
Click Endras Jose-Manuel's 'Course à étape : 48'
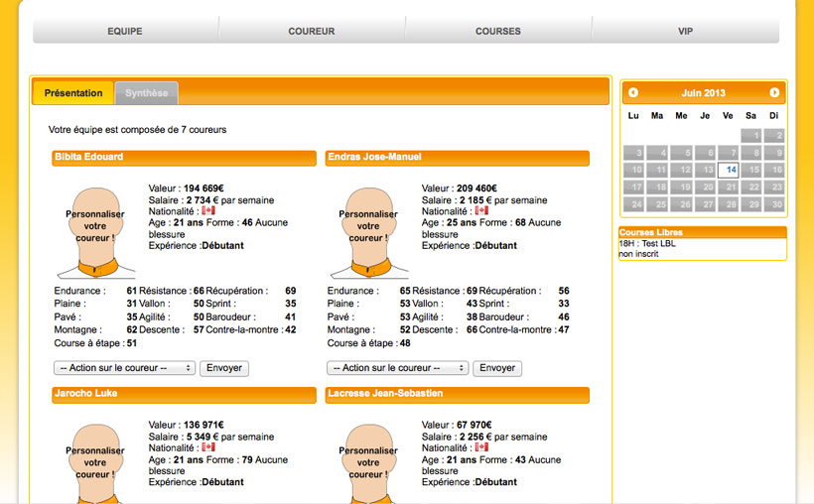[x=368, y=343]
